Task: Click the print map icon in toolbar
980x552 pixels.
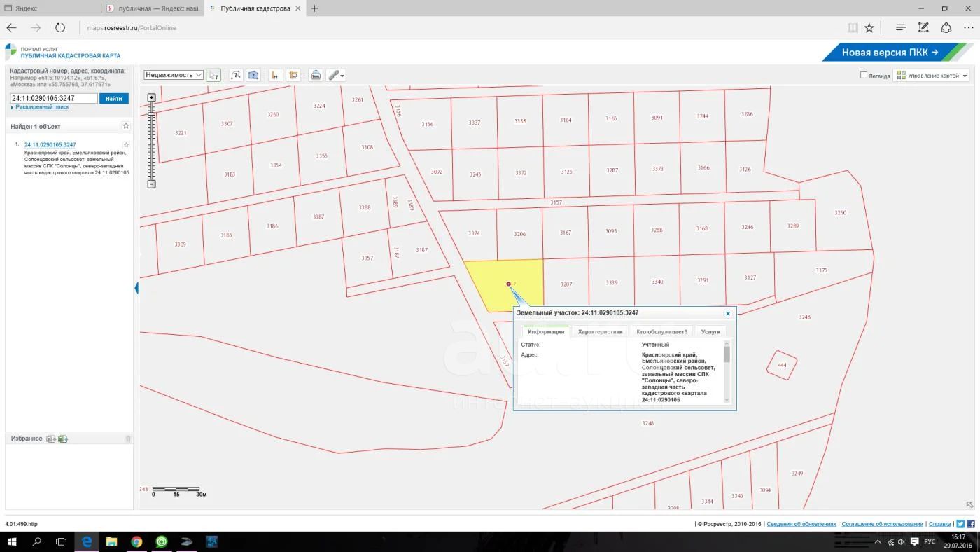Action: tap(316, 75)
